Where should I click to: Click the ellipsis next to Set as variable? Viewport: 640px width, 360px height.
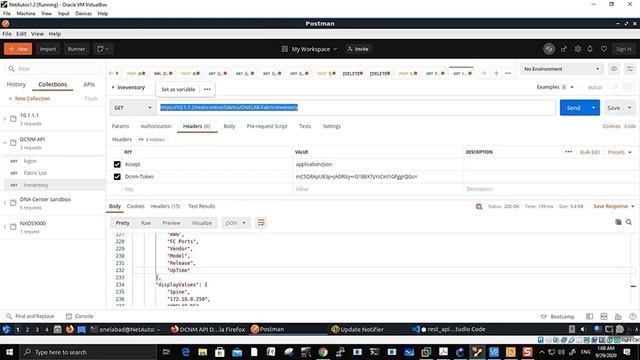coord(207,89)
